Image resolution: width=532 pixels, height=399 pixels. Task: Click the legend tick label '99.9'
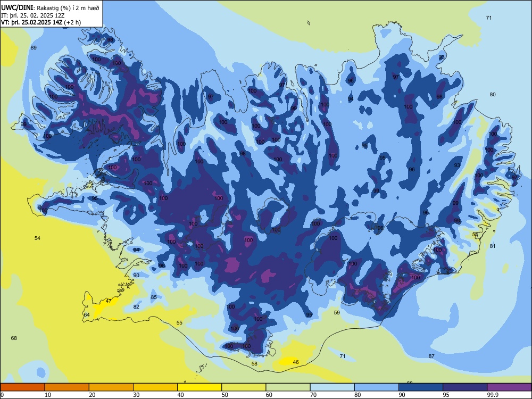(493, 395)
